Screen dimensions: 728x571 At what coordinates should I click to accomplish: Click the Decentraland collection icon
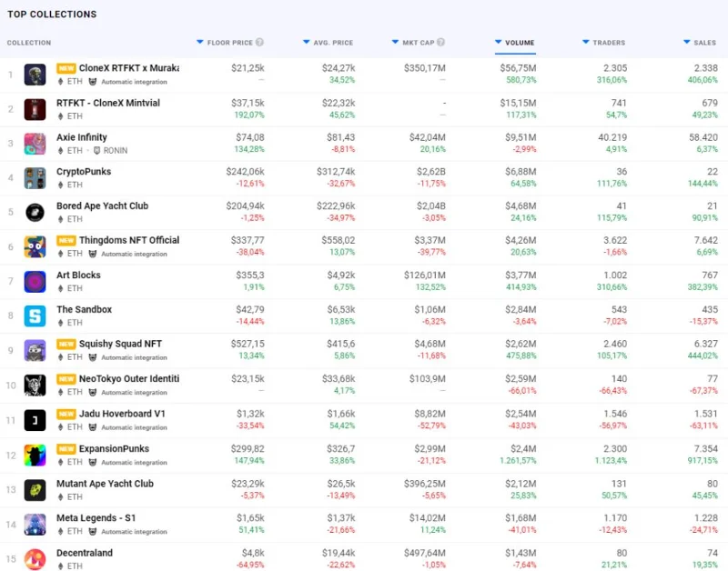pos(35,559)
